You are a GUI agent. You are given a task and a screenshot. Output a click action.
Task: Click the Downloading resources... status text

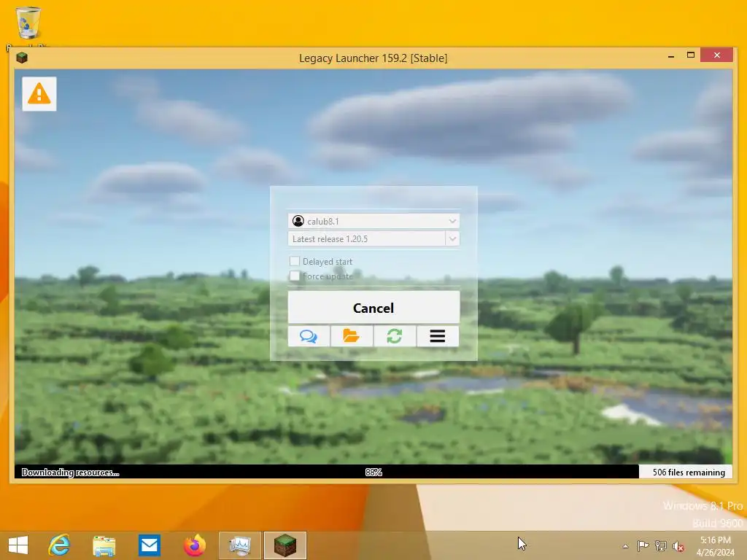point(71,472)
